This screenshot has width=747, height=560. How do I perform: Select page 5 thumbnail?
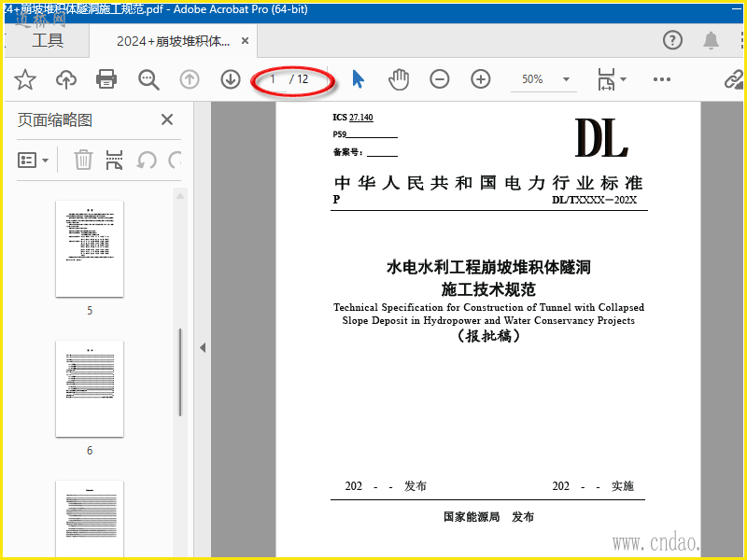[x=90, y=249]
